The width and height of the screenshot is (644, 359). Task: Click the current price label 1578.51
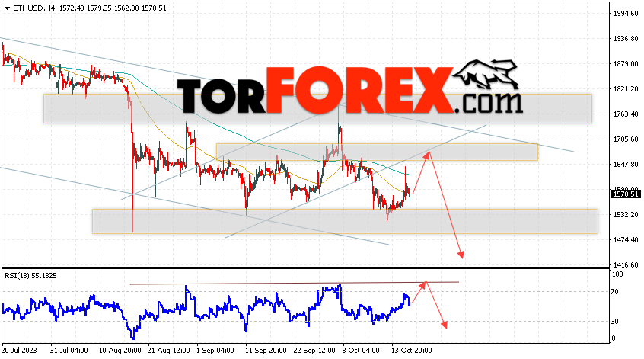coord(626,194)
